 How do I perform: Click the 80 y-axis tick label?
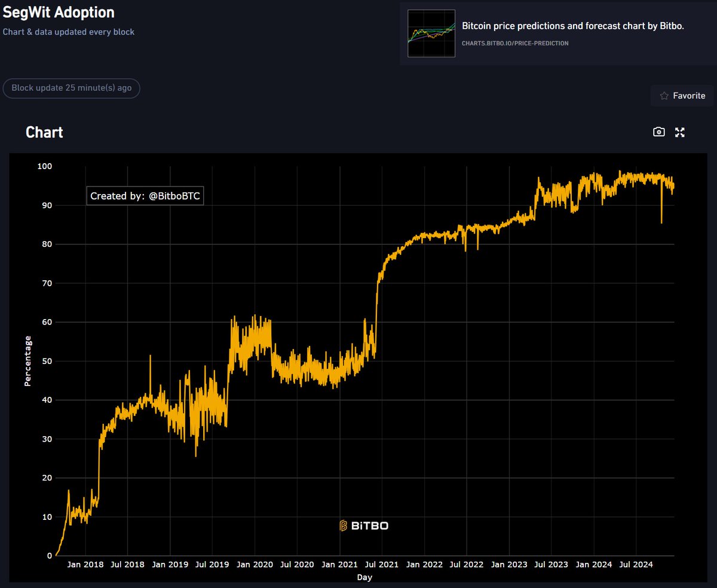pyautogui.click(x=47, y=244)
